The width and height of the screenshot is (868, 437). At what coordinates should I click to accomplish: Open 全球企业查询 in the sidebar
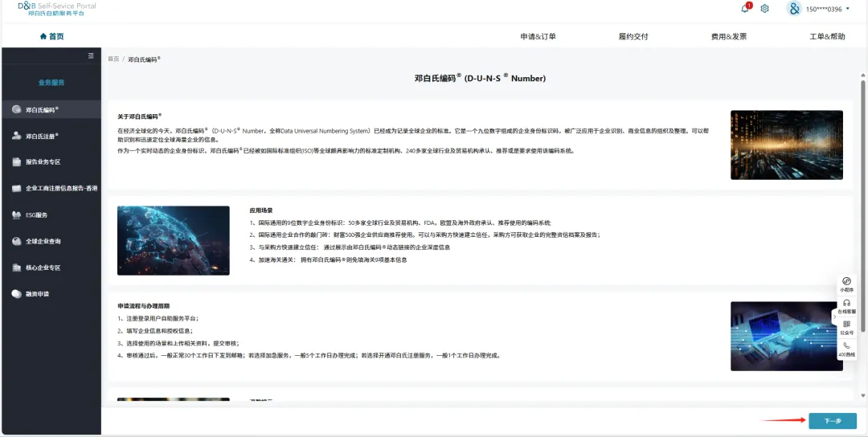coord(51,241)
